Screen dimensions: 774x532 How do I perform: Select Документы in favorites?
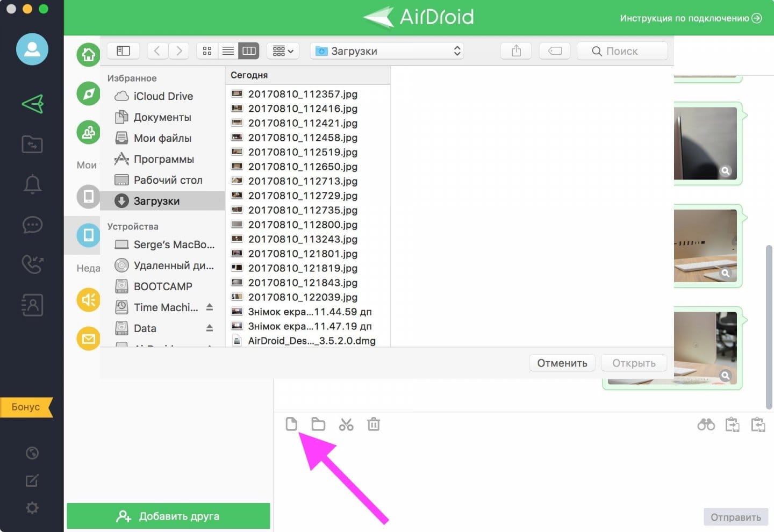coord(162,117)
